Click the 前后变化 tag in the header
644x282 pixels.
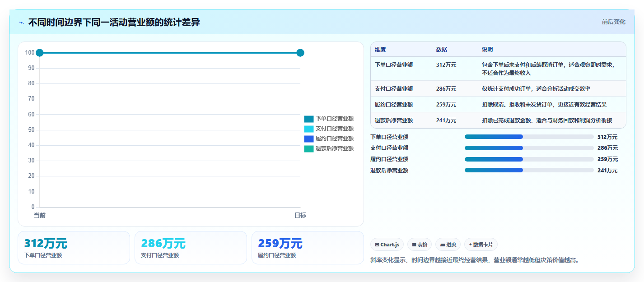613,22
